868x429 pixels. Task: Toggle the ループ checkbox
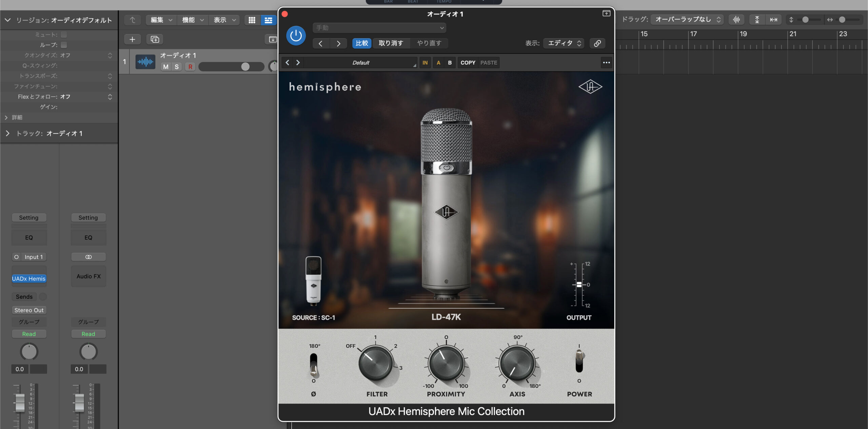64,45
